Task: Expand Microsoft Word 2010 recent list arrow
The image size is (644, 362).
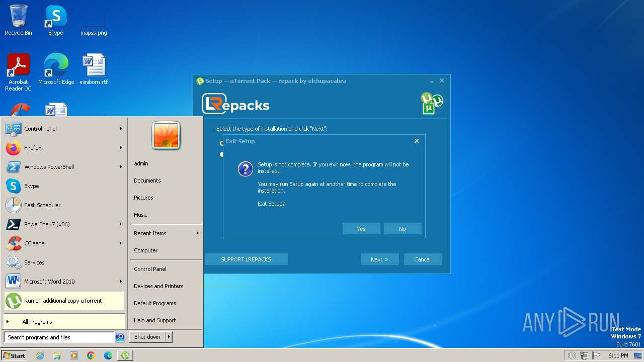Action: (x=121, y=282)
